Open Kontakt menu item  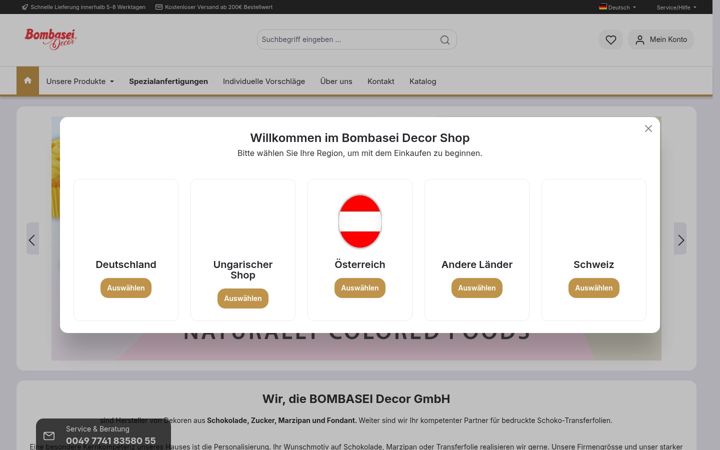381,81
